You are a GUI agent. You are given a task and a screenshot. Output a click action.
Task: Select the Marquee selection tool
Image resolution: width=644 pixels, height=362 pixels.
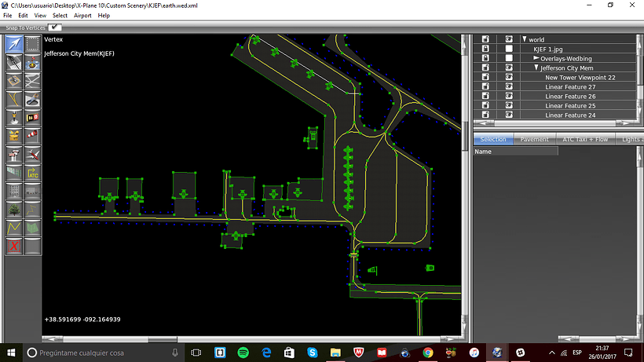coord(32,43)
